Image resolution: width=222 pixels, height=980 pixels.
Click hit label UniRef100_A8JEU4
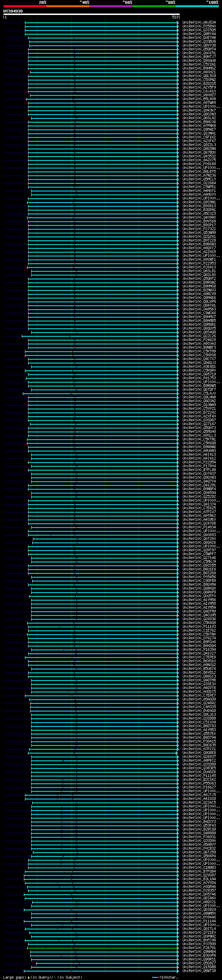click(x=199, y=23)
